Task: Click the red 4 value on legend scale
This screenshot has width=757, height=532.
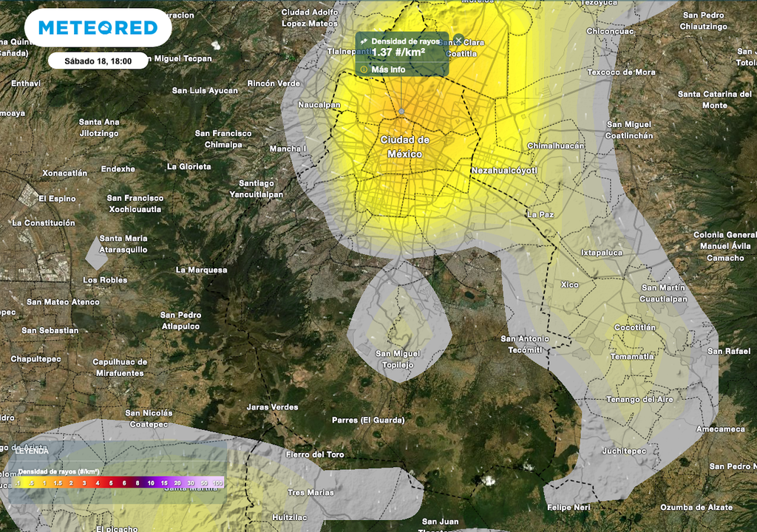Action: click(x=98, y=482)
